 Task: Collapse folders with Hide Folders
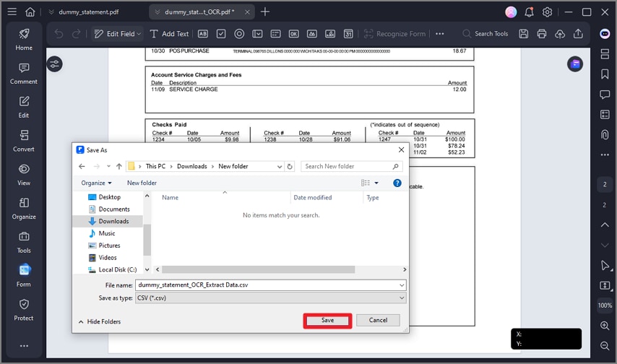point(100,321)
